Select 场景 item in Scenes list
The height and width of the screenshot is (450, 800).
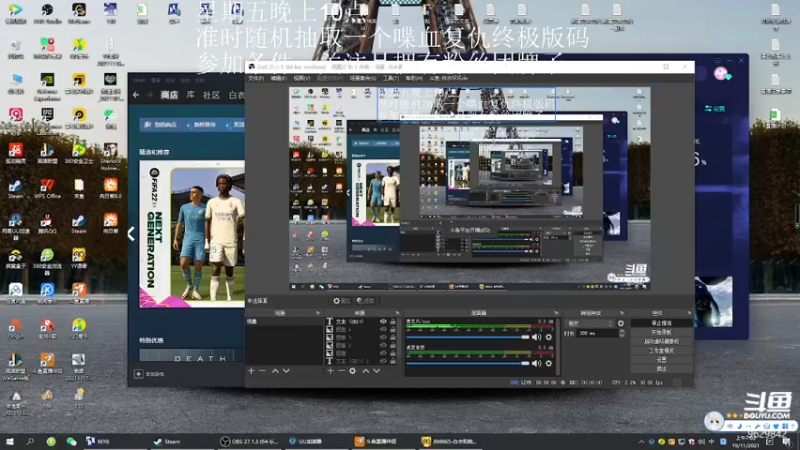pos(284,322)
